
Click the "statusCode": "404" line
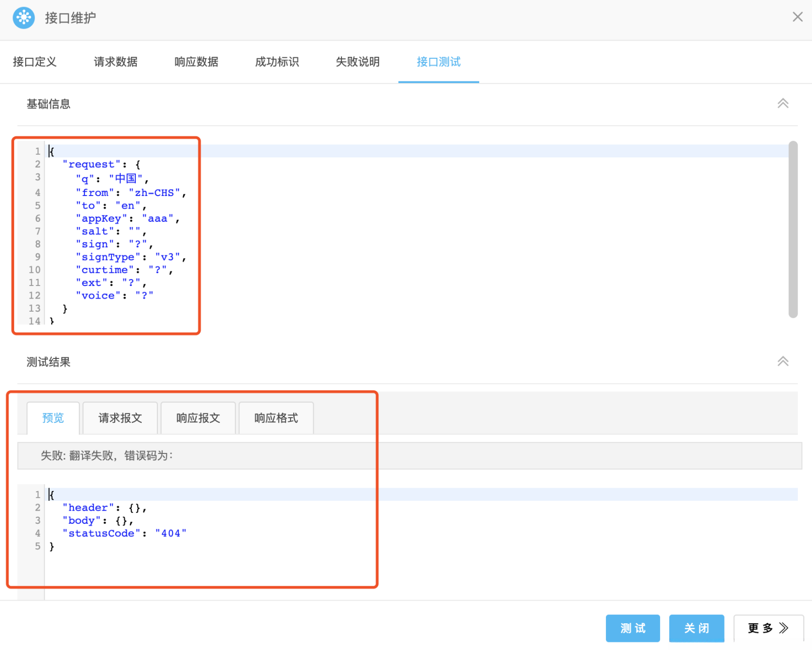click(124, 533)
